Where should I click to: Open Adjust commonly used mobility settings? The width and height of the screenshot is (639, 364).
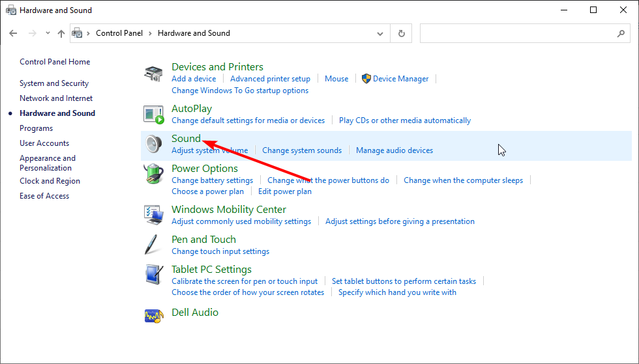pyautogui.click(x=241, y=221)
